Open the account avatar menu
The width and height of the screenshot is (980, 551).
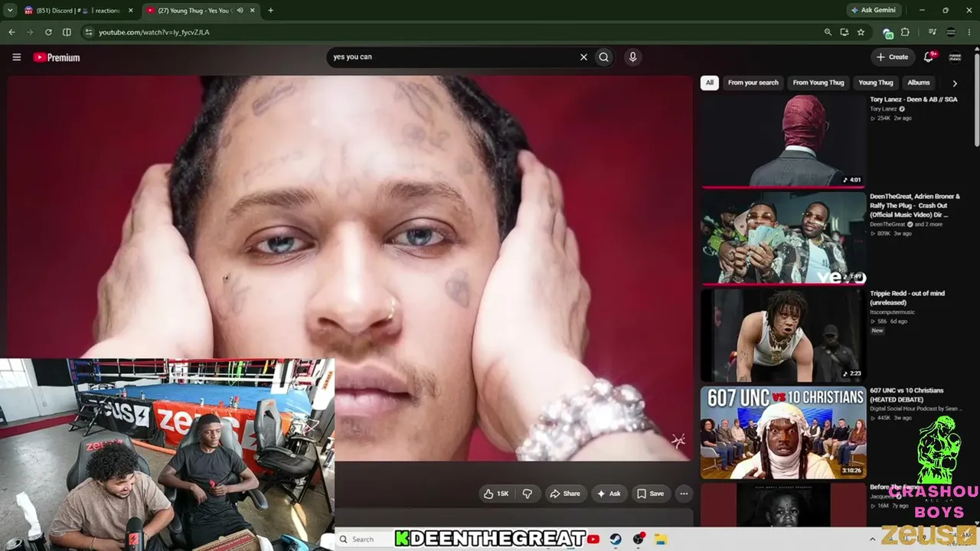click(x=955, y=57)
